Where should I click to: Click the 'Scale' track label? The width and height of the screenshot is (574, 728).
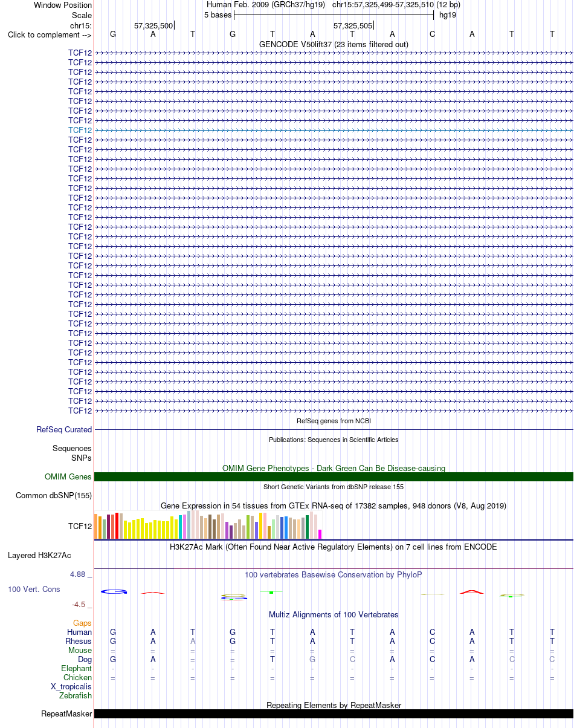[x=82, y=15]
